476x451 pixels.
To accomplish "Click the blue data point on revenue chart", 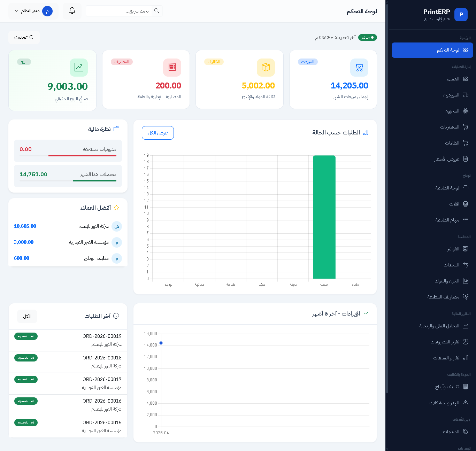I will click(161, 343).
